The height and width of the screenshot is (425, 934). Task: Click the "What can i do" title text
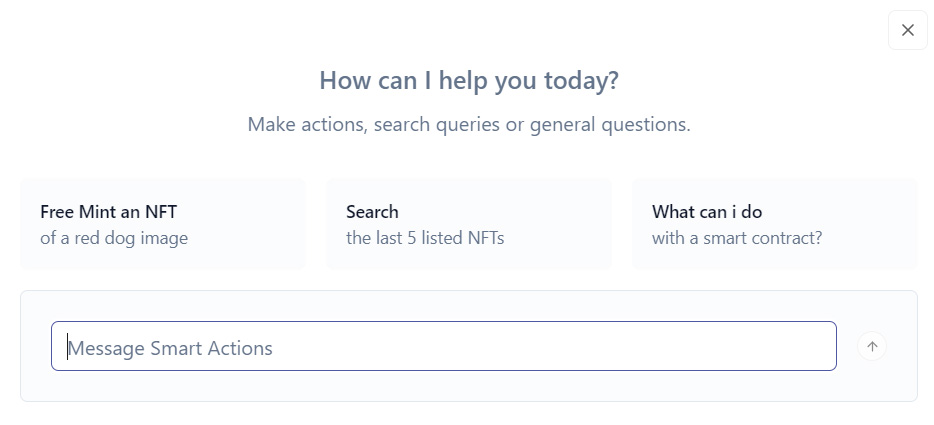click(707, 211)
